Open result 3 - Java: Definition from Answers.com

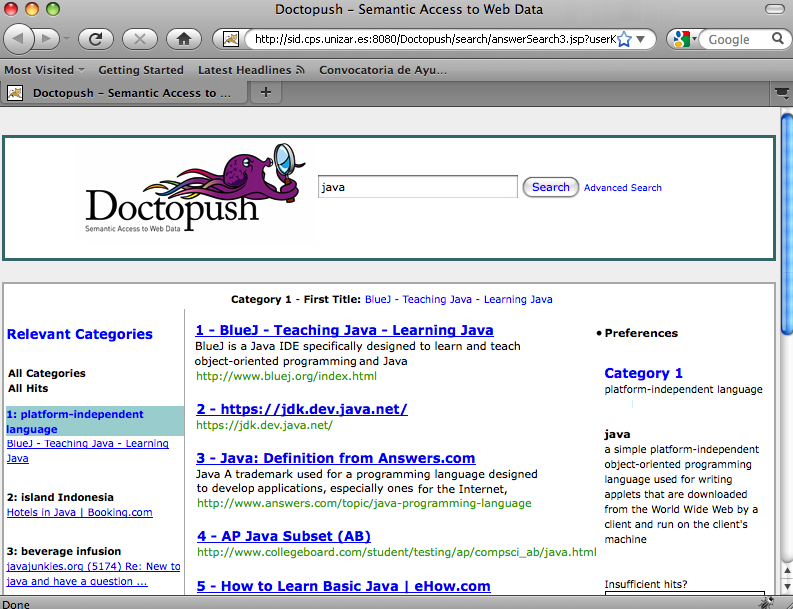pyautogui.click(x=335, y=458)
